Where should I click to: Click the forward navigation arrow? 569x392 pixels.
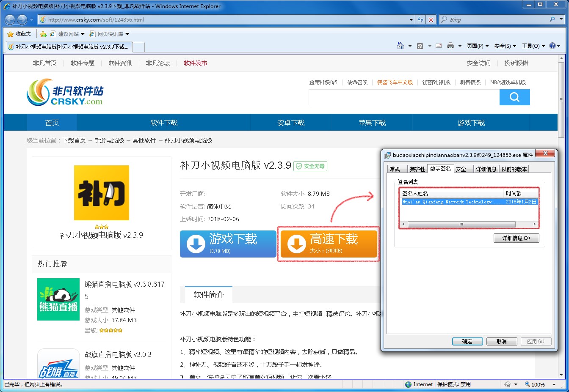click(22, 19)
